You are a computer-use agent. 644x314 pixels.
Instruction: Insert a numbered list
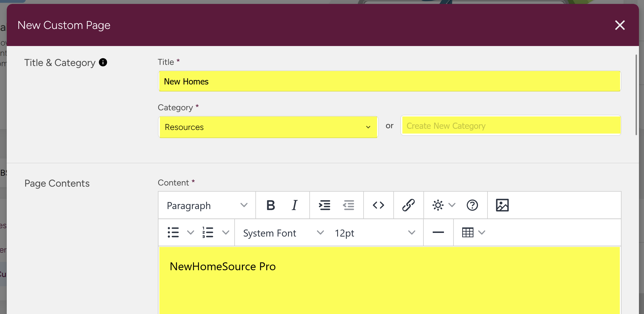(x=208, y=233)
